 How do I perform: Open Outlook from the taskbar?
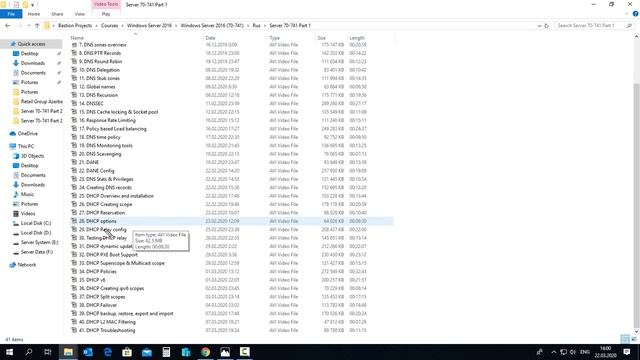coord(88,352)
